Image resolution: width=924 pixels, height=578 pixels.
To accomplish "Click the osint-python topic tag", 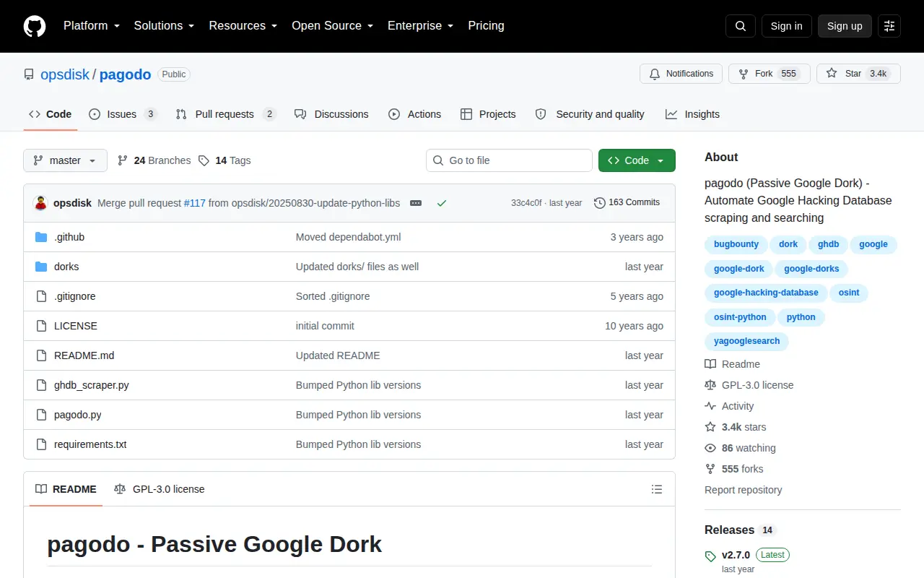I will click(740, 317).
